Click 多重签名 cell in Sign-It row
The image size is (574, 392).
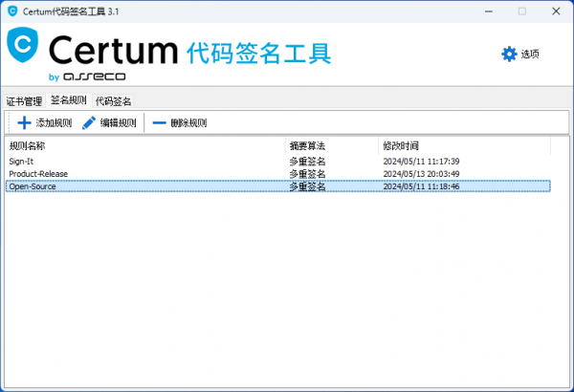307,162
